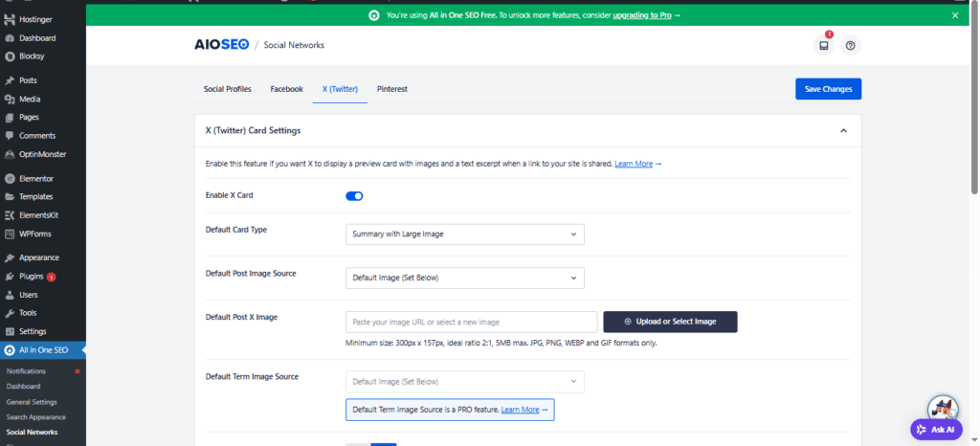Open the Elementor icon
The image size is (980, 446).
tap(10, 179)
